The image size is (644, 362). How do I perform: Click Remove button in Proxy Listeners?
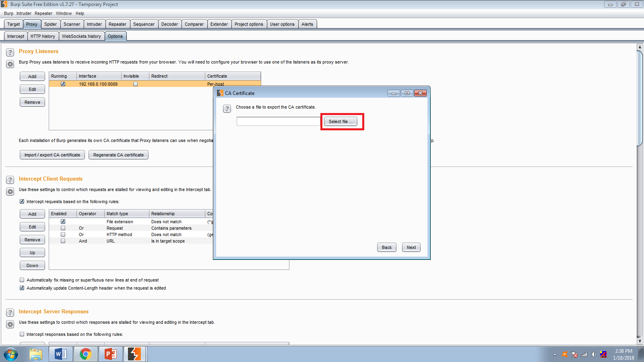coord(32,102)
